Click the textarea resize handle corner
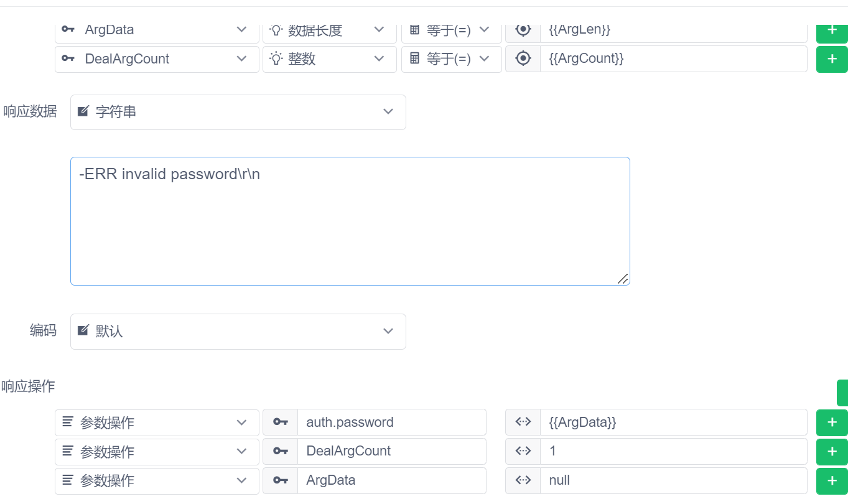848x504 pixels. tap(623, 279)
